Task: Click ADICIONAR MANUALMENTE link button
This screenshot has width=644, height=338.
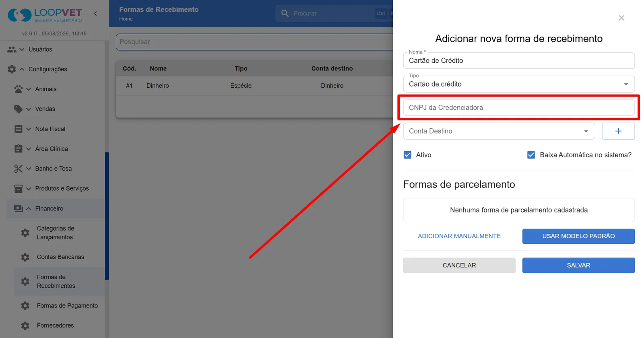Action: tap(459, 236)
